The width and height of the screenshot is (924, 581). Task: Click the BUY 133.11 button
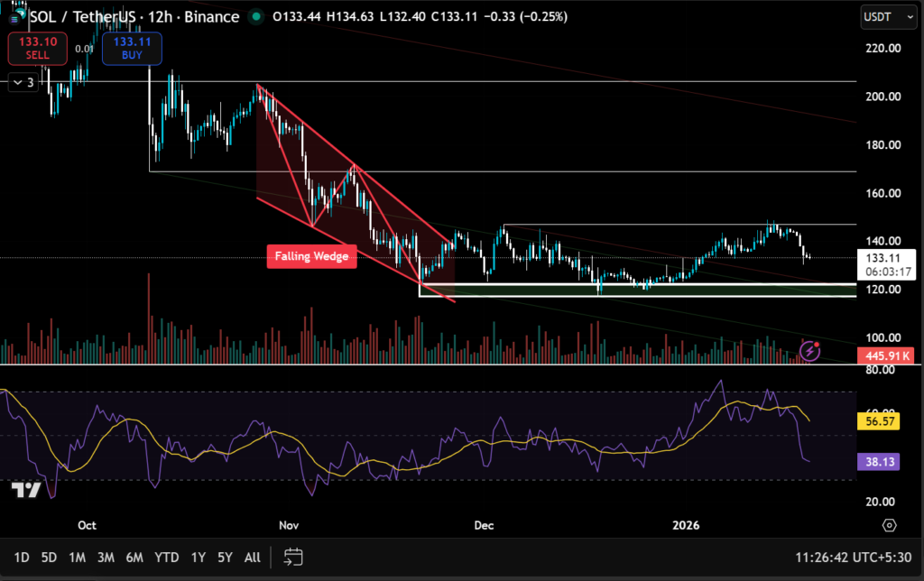[x=131, y=48]
